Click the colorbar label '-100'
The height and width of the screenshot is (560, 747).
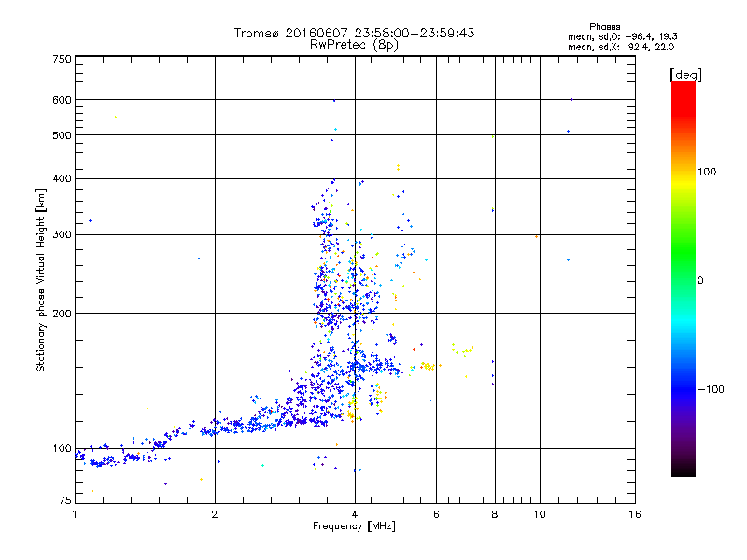(x=711, y=389)
